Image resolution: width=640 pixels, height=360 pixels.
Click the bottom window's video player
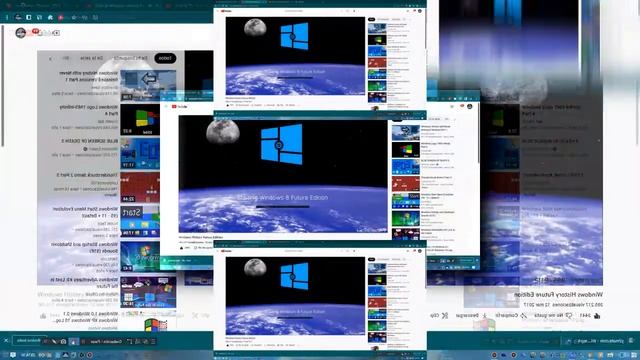[x=295, y=296]
